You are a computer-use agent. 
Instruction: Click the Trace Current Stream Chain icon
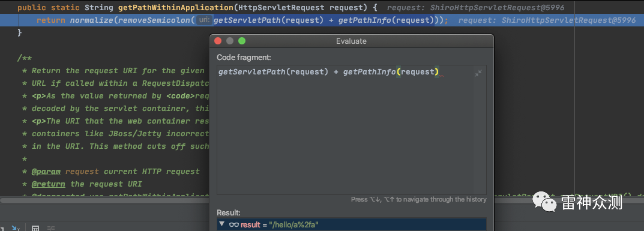click(x=51, y=228)
